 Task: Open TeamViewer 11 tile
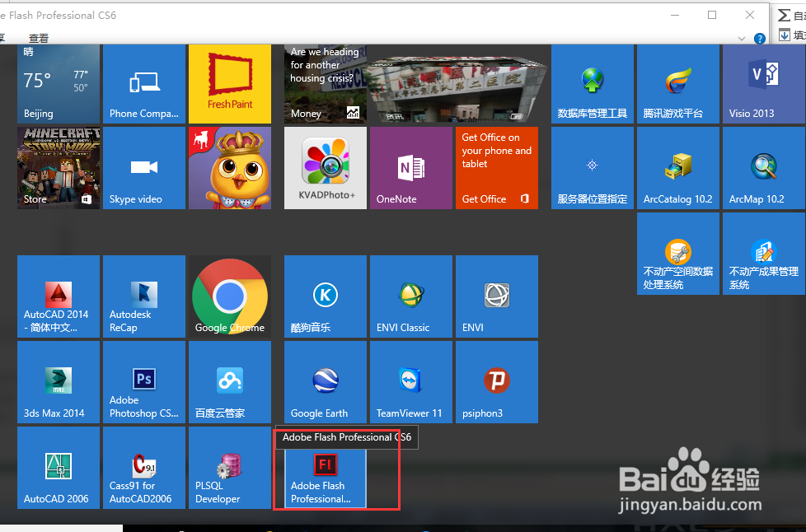click(411, 382)
